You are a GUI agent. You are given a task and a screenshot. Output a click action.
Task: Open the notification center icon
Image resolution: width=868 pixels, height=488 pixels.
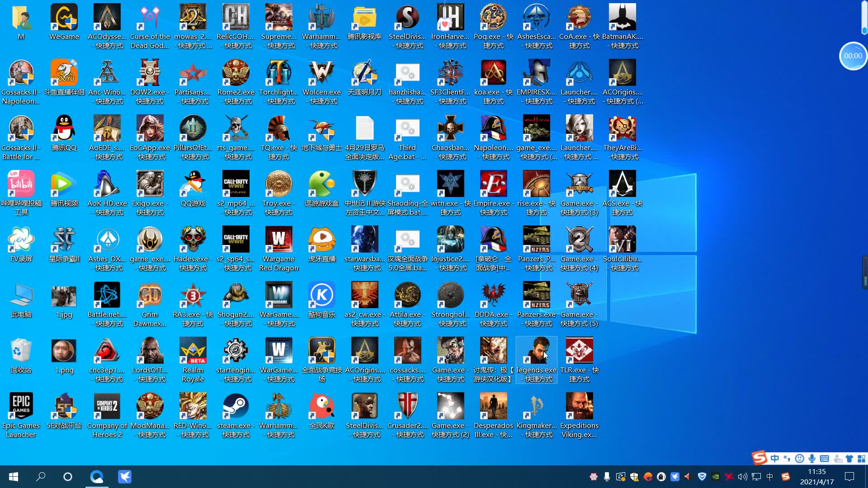click(849, 477)
